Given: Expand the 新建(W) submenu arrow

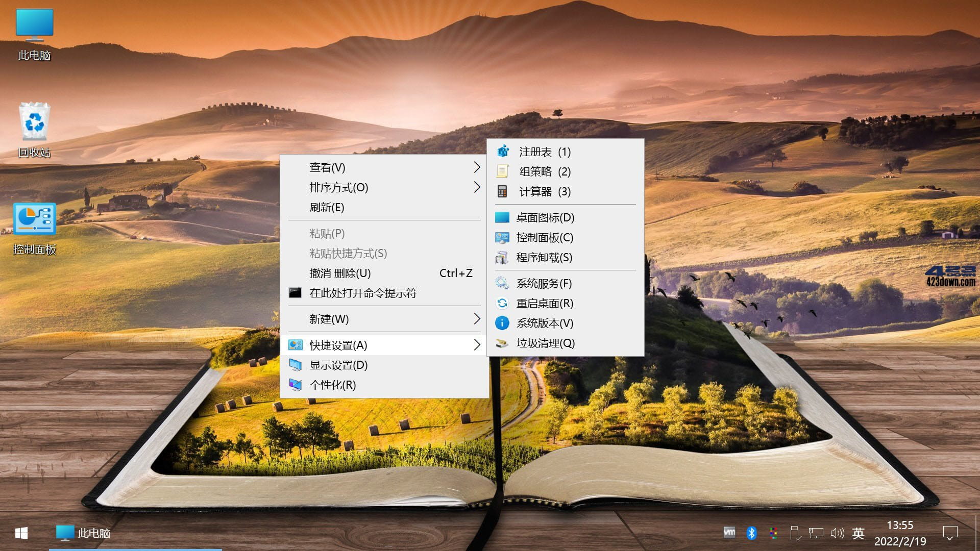Looking at the screenshot, I should 477,319.
